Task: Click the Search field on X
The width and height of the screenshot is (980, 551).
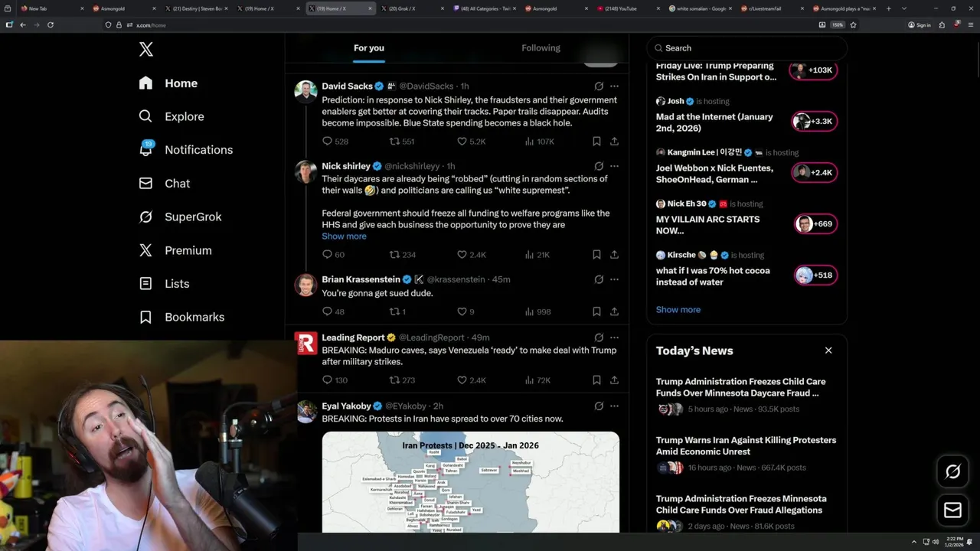Action: (x=746, y=48)
